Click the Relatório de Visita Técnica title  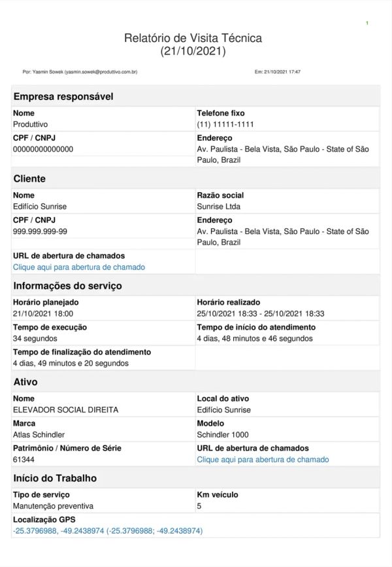coord(193,39)
